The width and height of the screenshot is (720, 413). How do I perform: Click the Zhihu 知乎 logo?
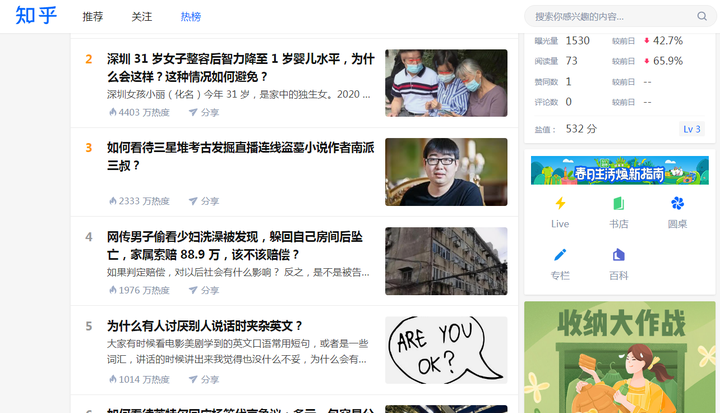(36, 16)
